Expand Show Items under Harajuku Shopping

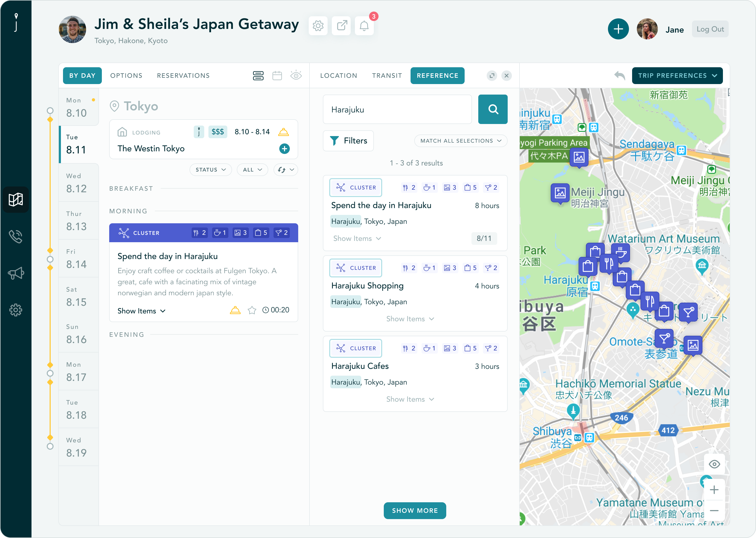click(x=410, y=319)
